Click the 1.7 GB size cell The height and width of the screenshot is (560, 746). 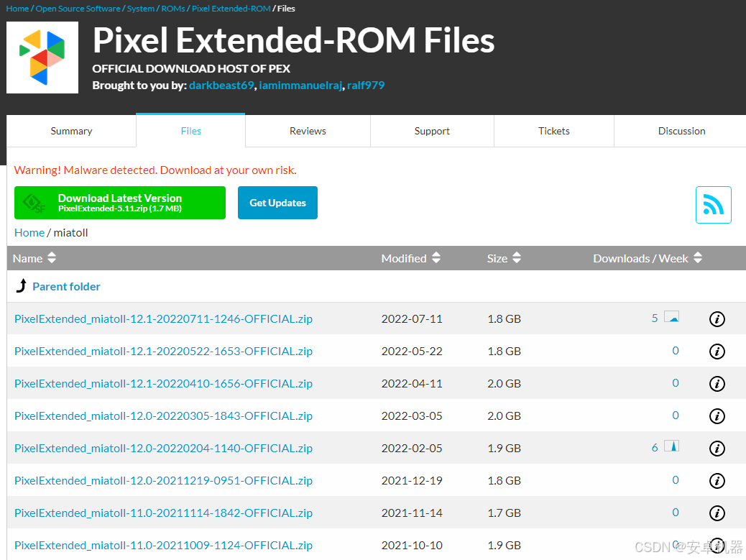(504, 513)
